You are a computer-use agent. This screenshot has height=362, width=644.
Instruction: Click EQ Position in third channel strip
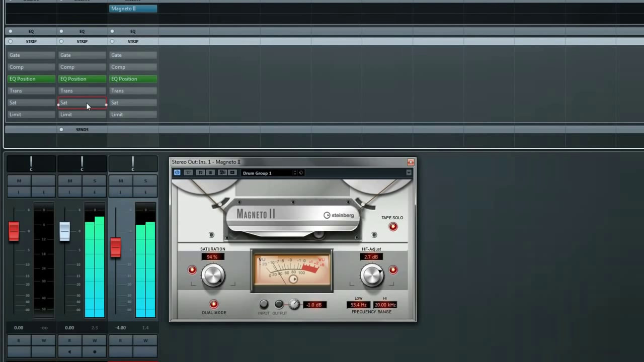click(133, 79)
